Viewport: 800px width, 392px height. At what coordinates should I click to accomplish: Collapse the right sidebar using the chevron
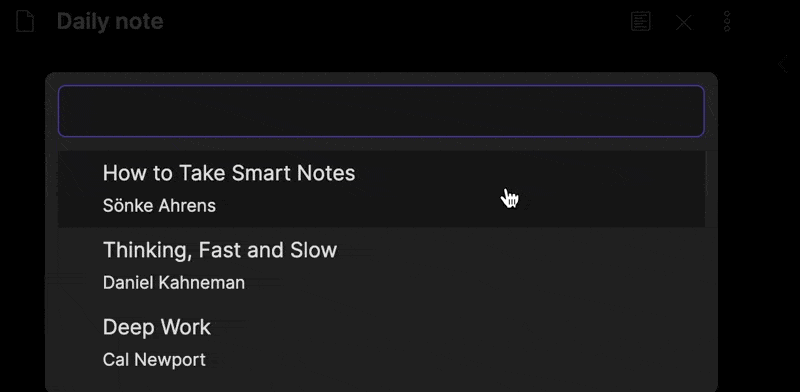pyautogui.click(x=783, y=65)
